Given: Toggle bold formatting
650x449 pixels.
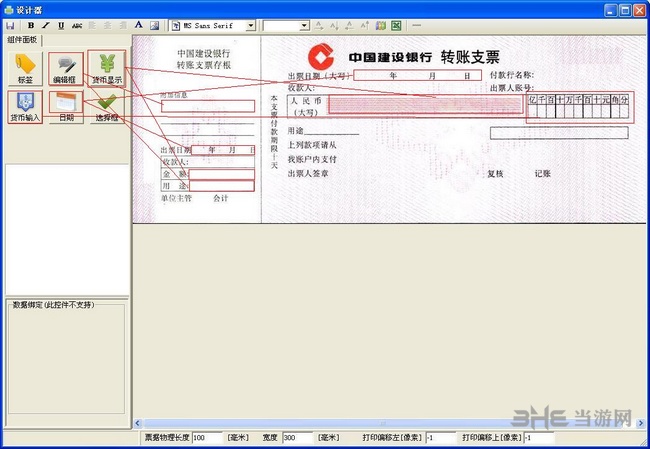Looking at the screenshot, I should 31,26.
